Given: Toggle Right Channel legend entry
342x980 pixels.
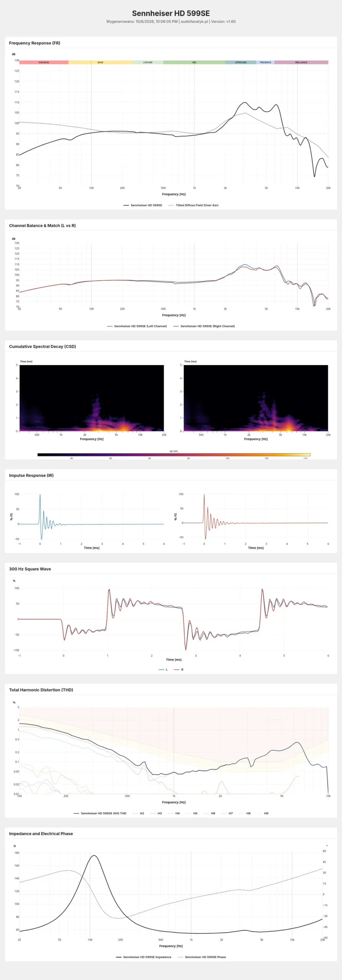Looking at the screenshot, I should [x=204, y=326].
